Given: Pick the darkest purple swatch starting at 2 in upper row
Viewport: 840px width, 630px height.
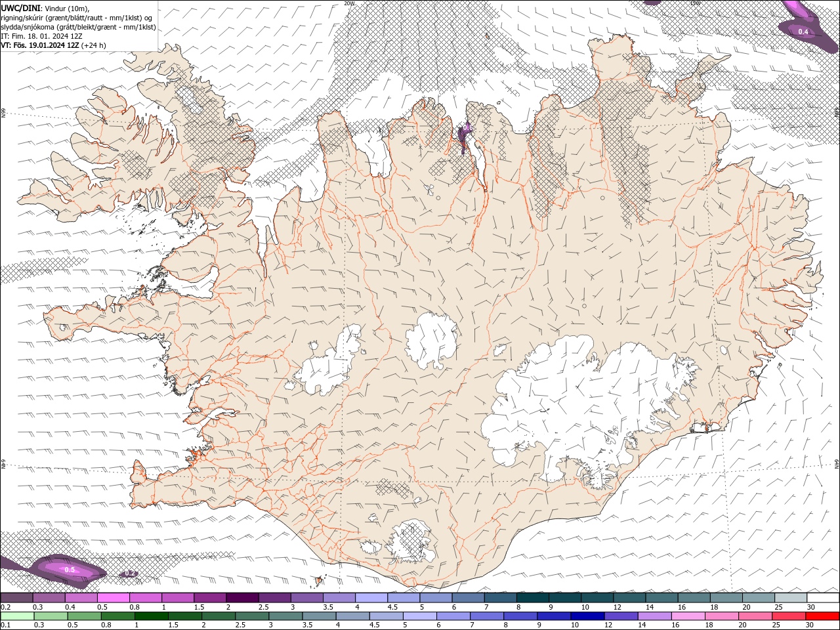Looking at the screenshot, I should 241,598.
